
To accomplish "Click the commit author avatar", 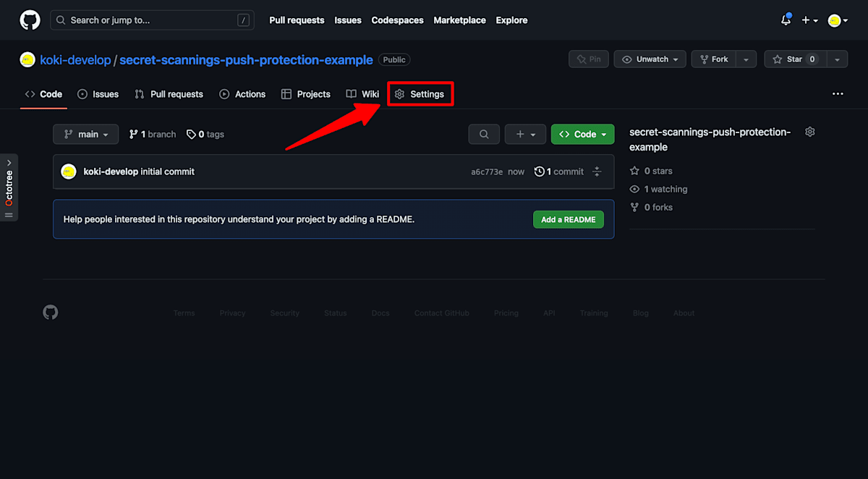I will 69,171.
